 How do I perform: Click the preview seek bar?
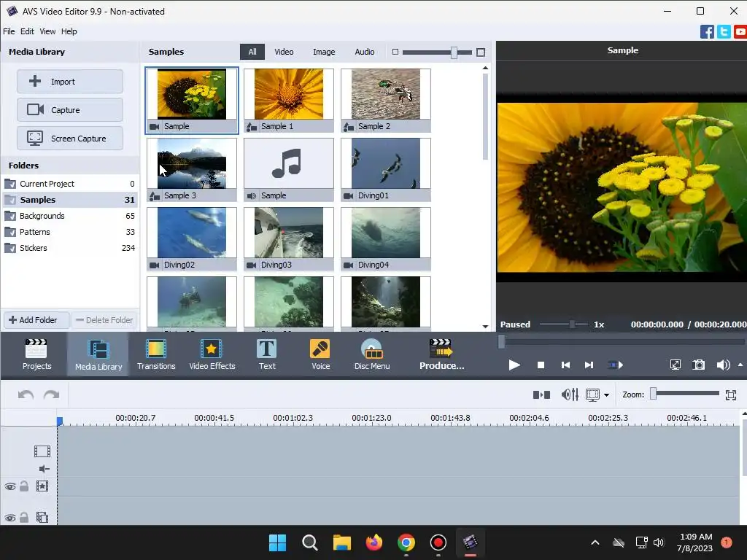(x=622, y=341)
